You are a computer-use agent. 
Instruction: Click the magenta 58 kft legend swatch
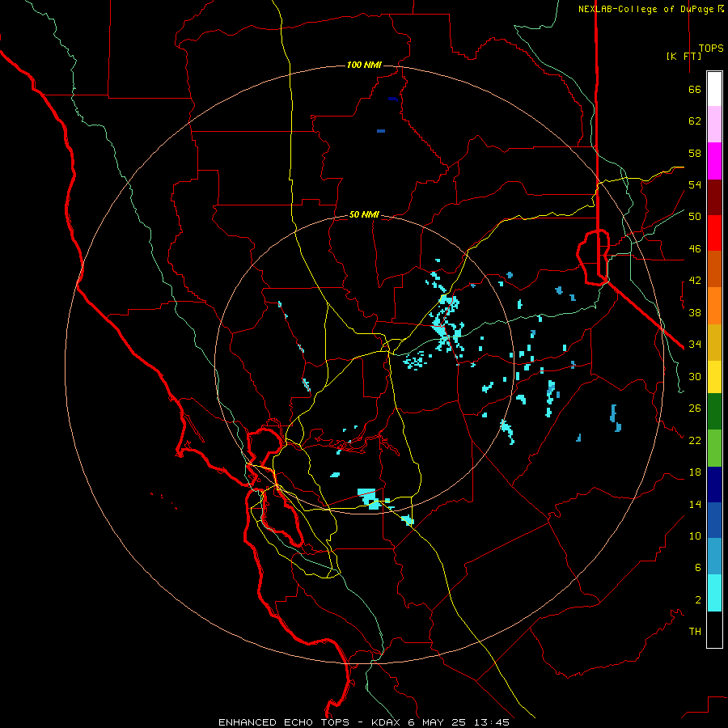714,161
